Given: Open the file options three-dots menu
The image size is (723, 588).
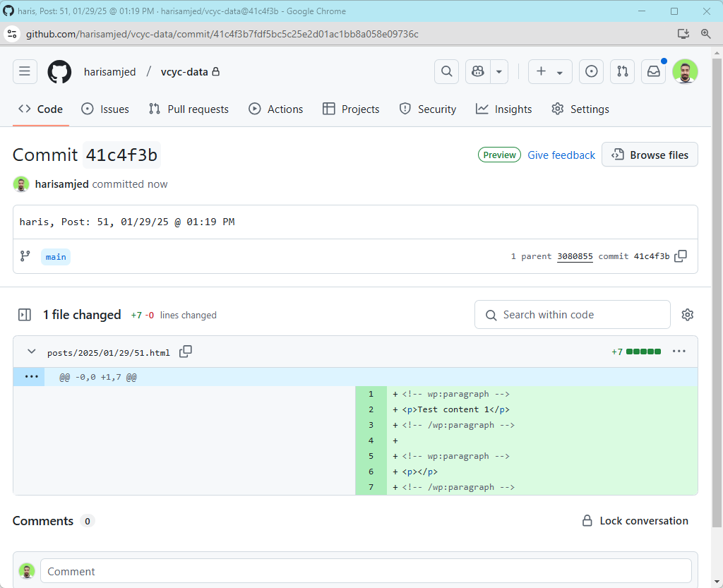Looking at the screenshot, I should coord(679,352).
